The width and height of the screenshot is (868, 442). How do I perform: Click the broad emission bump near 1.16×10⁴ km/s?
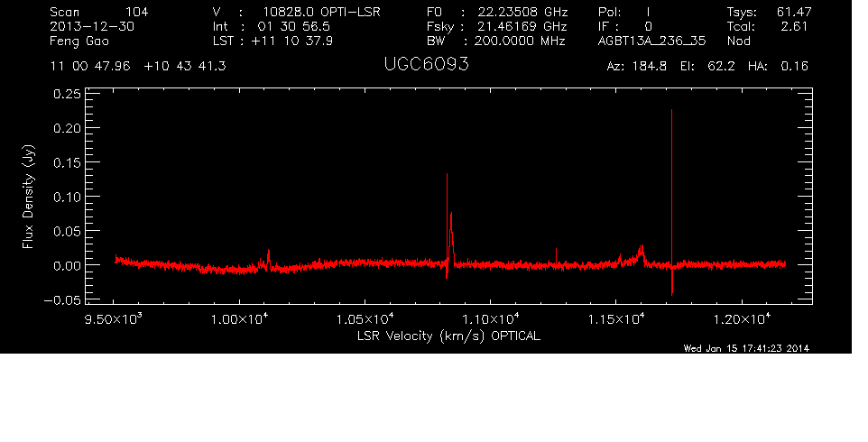(641, 254)
